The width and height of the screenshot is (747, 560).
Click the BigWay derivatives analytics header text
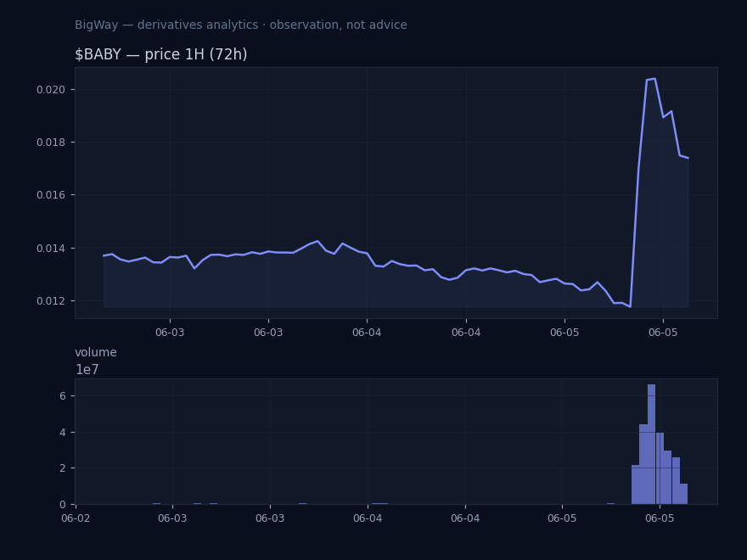click(240, 25)
